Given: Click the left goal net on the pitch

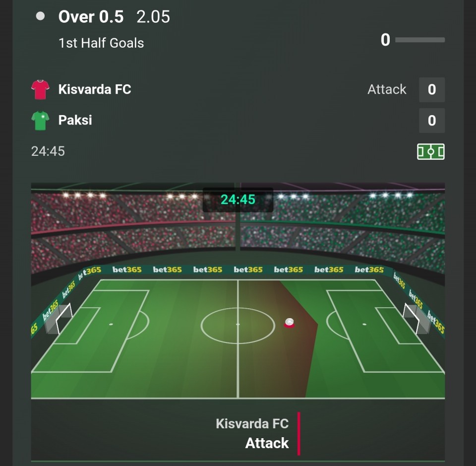Looking at the screenshot, I should [x=59, y=318].
